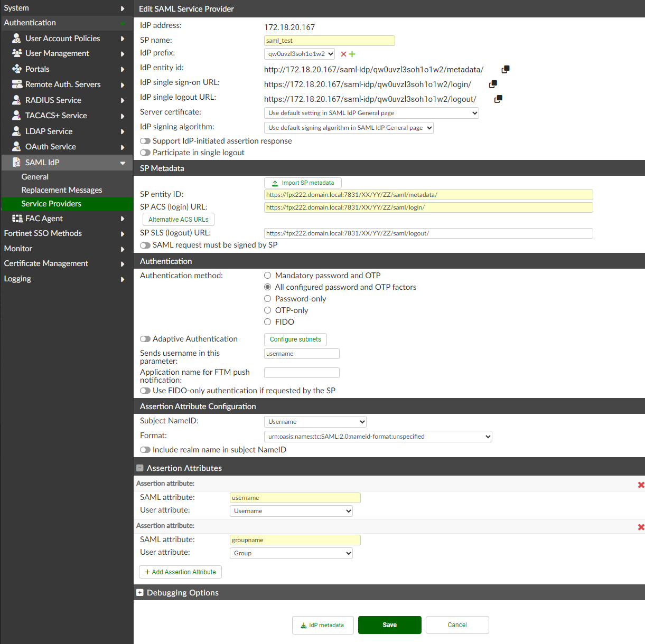Select the Password-only authentication method
This screenshot has width=645, height=644.
(267, 298)
